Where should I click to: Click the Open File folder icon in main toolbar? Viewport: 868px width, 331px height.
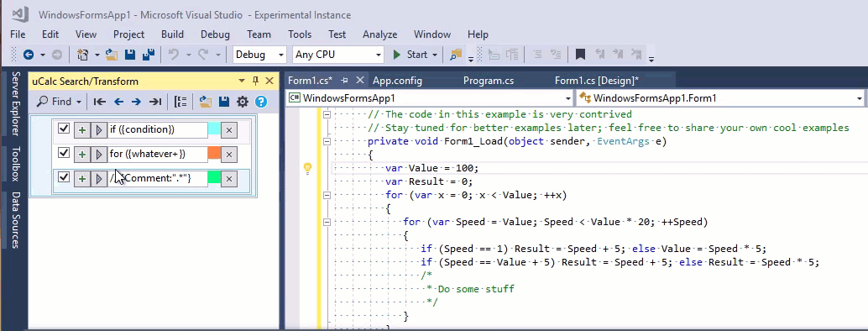pyautogui.click(x=112, y=55)
